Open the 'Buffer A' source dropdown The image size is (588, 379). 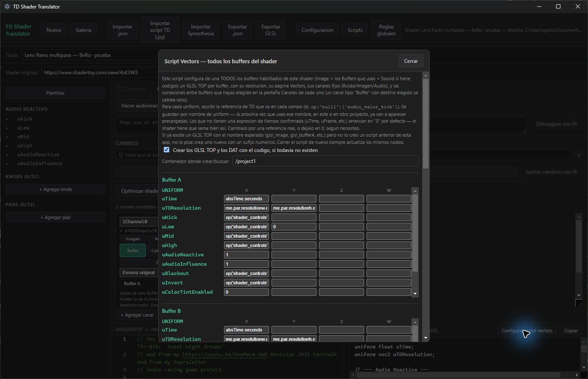[139, 284]
